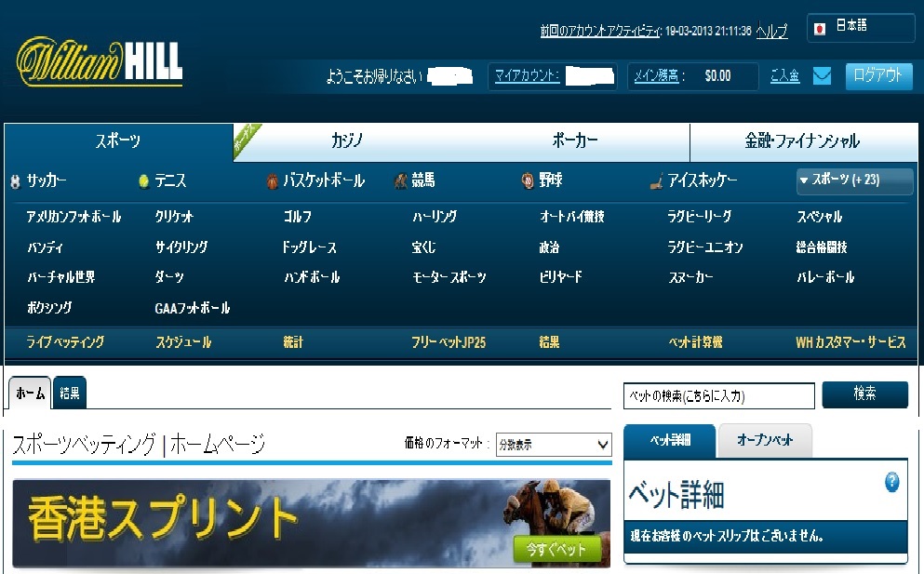
Task: Open the ドッグレース link
Action: (309, 247)
